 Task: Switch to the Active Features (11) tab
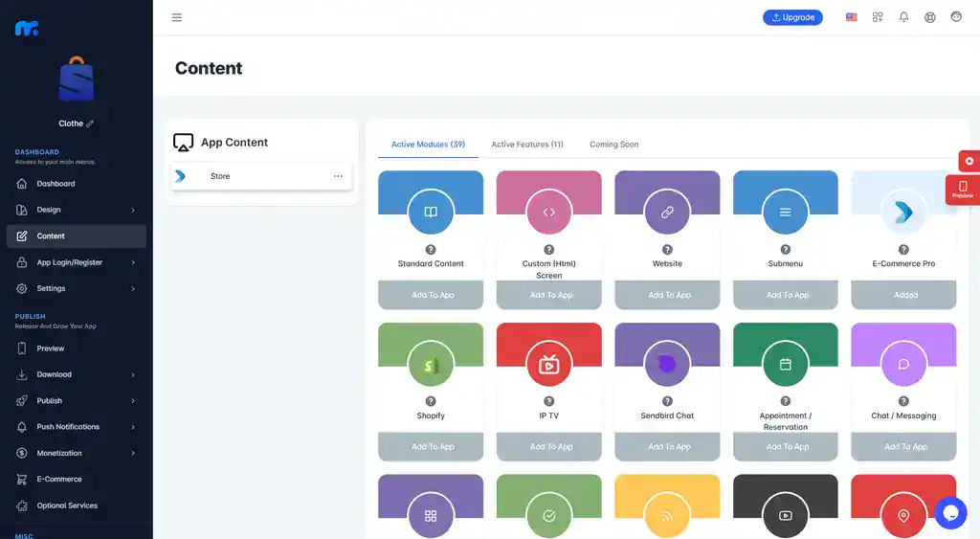(526, 145)
